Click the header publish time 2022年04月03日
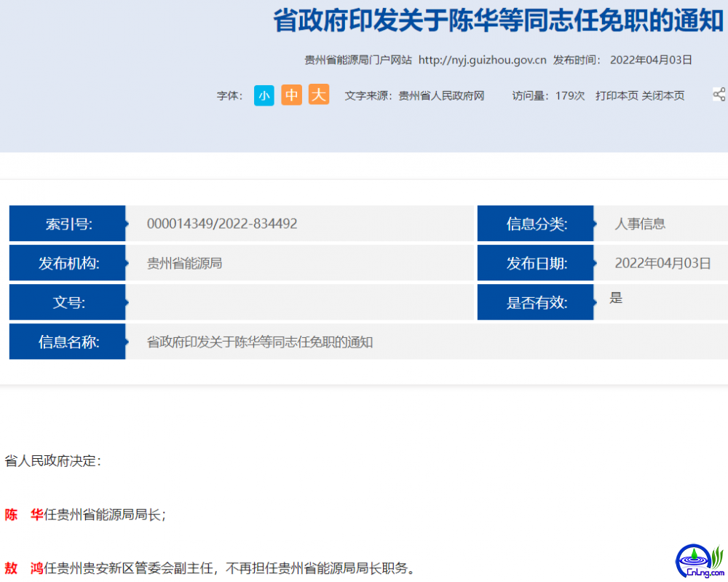The height and width of the screenshot is (582, 728). point(651,60)
